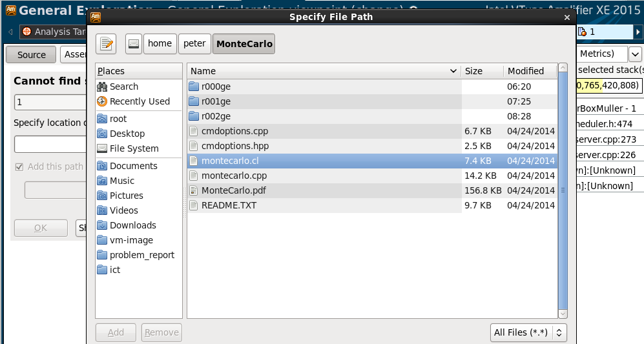Screen dimensions: 644x344
Task: Click the cmdoptions.cpp file icon
Action: point(194,131)
